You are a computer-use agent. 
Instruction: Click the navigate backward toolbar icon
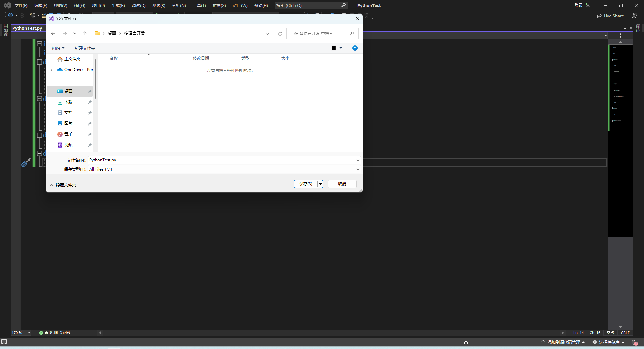(x=11, y=15)
